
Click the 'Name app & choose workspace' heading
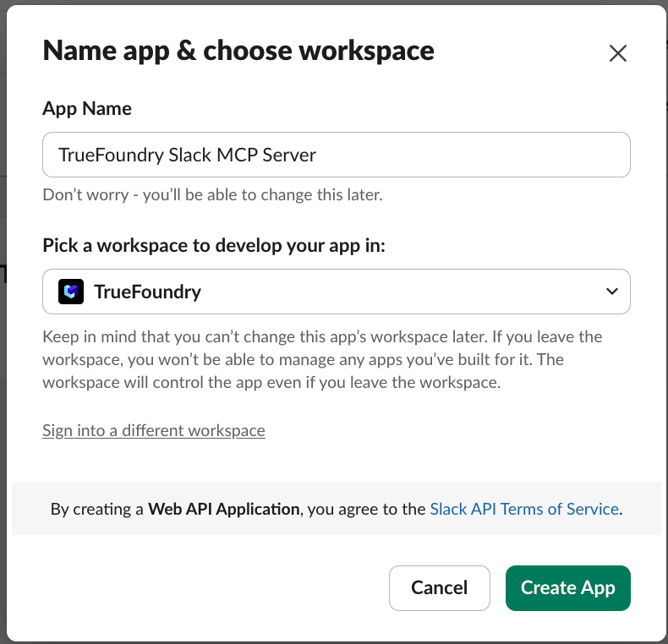point(238,51)
